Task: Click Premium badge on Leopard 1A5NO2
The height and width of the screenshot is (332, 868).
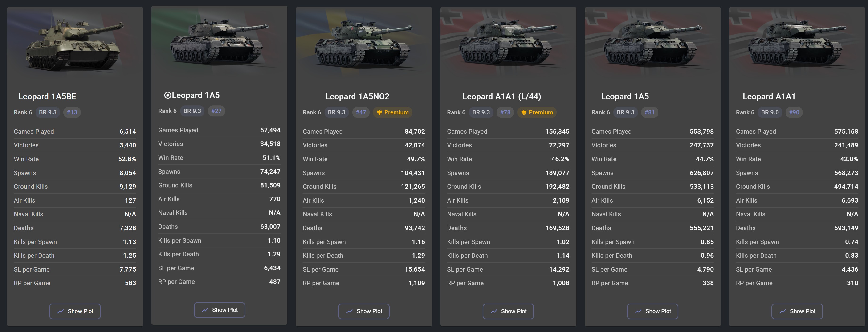Action: coord(393,112)
